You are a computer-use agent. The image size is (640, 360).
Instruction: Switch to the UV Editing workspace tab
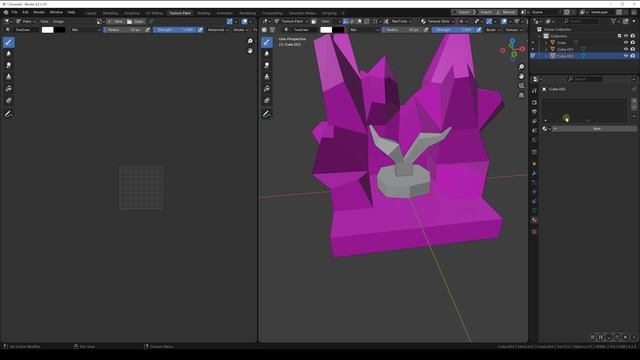pyautogui.click(x=154, y=13)
